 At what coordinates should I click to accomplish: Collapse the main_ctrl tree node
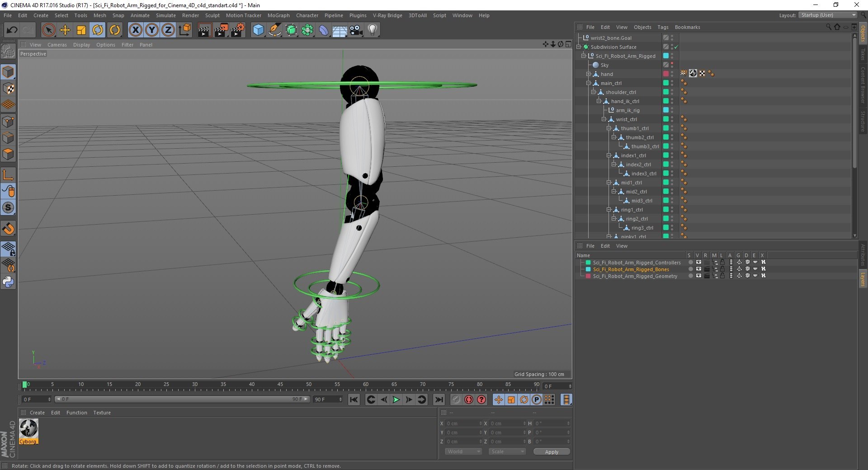(588, 83)
